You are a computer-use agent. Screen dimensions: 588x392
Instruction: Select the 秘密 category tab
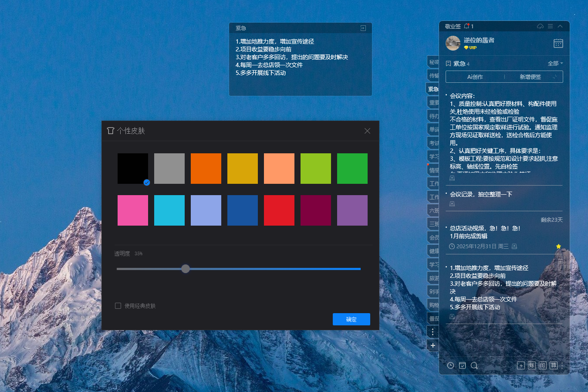[433, 62]
